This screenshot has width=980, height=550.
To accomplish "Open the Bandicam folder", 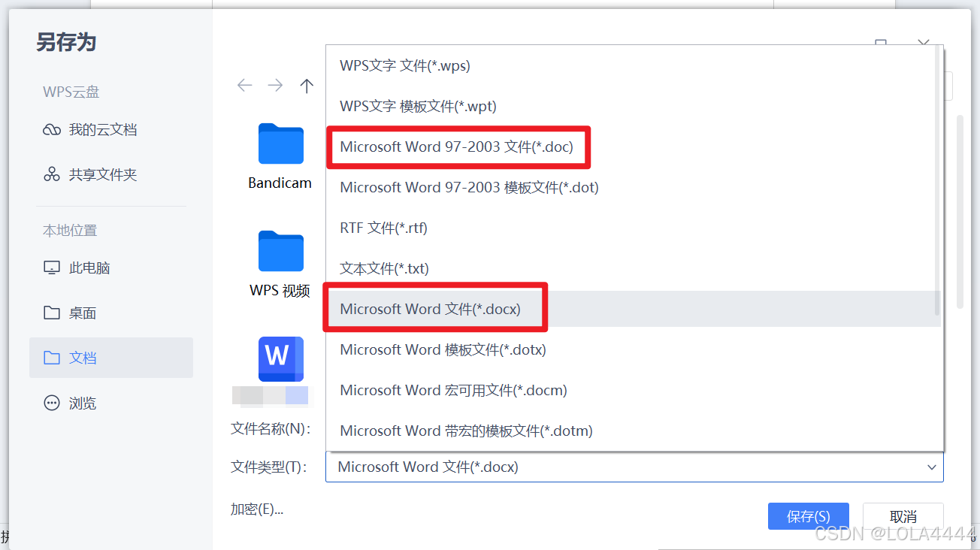I will [280, 156].
